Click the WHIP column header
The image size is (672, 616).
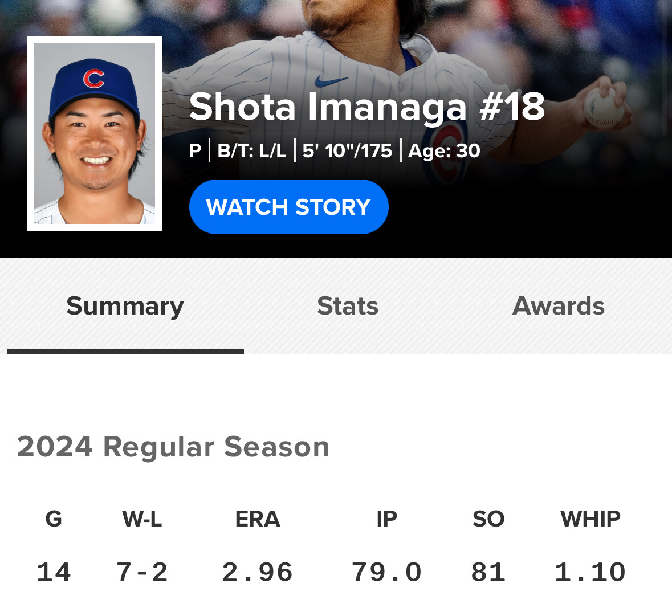(x=590, y=519)
